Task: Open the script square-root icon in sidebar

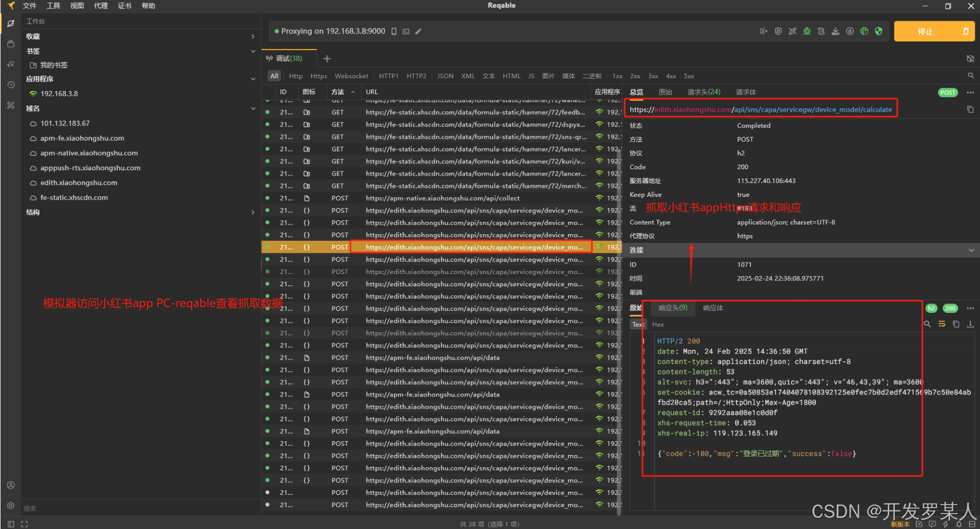Action: pyautogui.click(x=11, y=64)
